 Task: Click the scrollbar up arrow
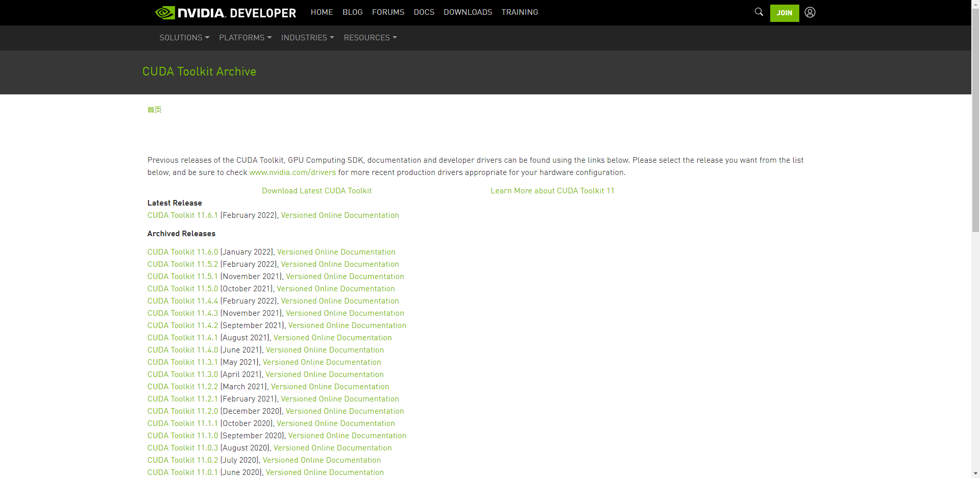click(x=975, y=4)
